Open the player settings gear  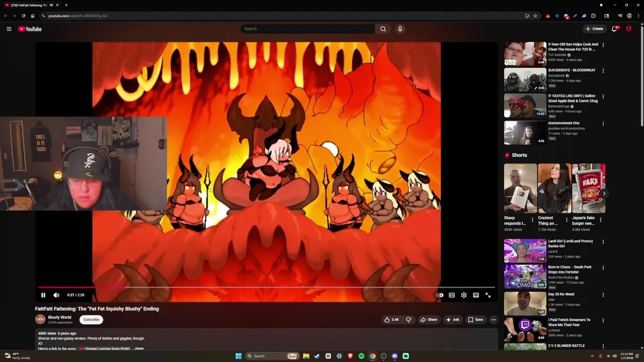click(x=464, y=295)
